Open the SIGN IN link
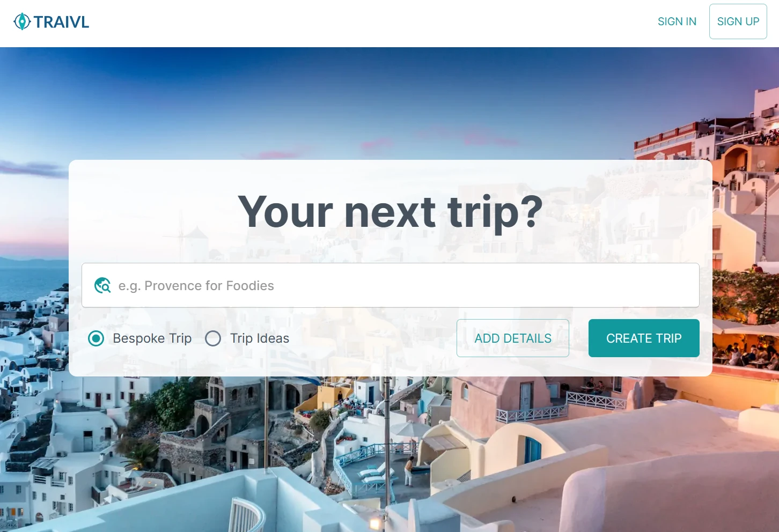The image size is (779, 532). click(x=677, y=21)
